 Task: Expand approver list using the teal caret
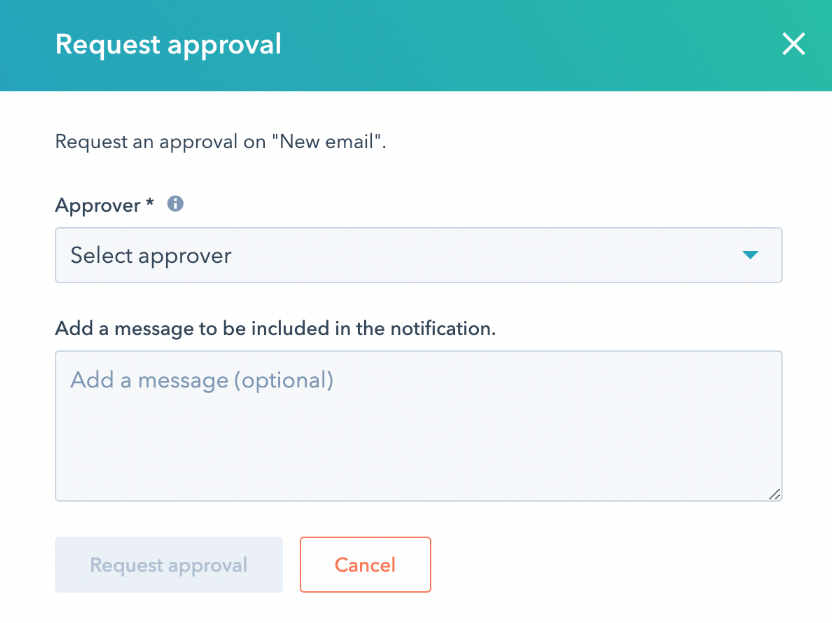750,255
